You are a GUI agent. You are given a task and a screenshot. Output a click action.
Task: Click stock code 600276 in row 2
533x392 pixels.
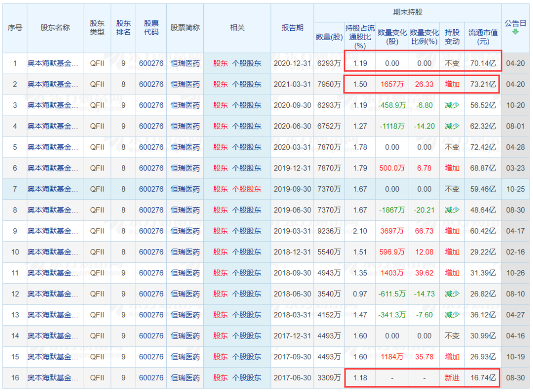pyautogui.click(x=151, y=84)
